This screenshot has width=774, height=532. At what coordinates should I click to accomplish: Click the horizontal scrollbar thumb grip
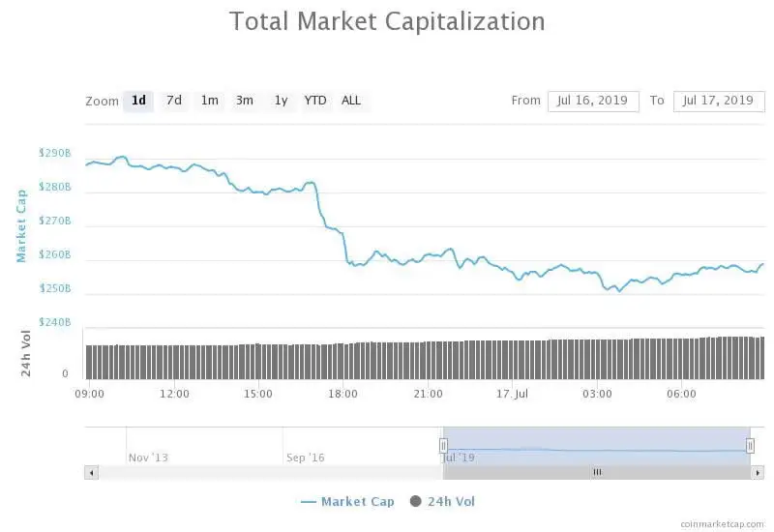(597, 472)
